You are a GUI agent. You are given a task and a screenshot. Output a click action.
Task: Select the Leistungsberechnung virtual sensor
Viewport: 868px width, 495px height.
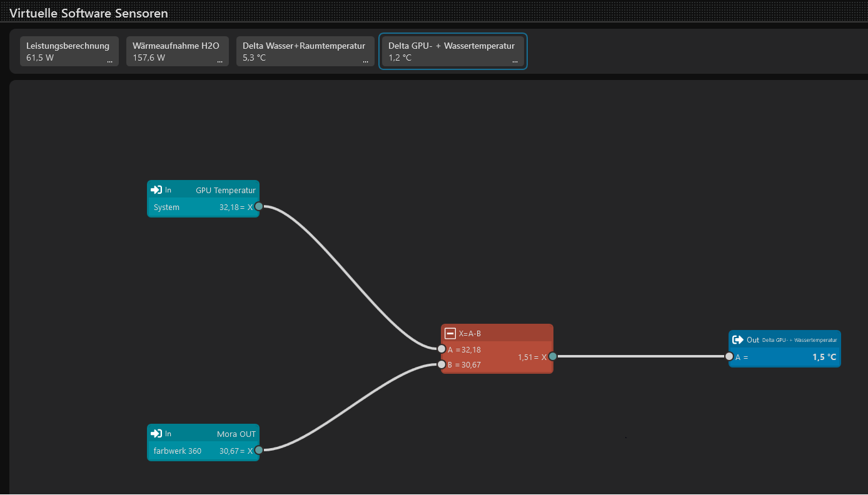coord(69,51)
